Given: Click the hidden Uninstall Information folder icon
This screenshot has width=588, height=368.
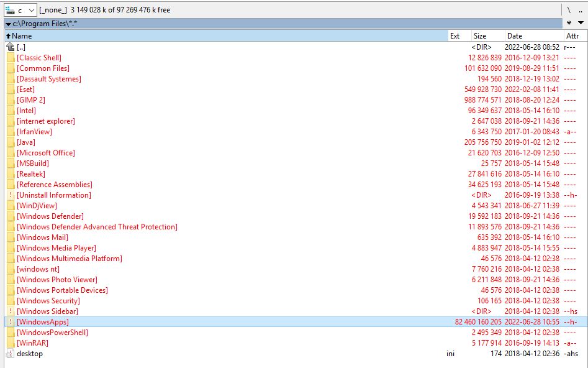Looking at the screenshot, I should [x=10, y=195].
